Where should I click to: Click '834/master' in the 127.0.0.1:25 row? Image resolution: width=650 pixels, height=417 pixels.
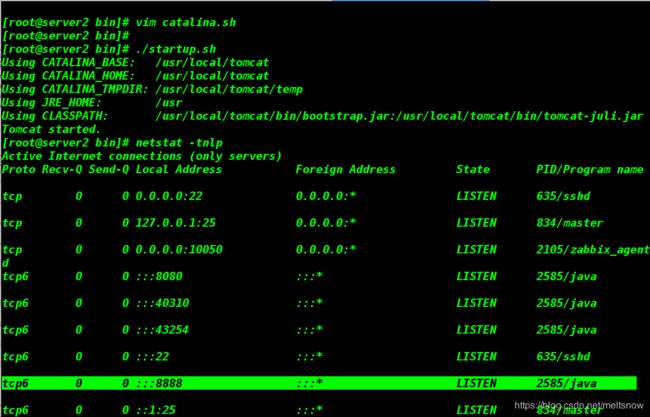tap(570, 223)
